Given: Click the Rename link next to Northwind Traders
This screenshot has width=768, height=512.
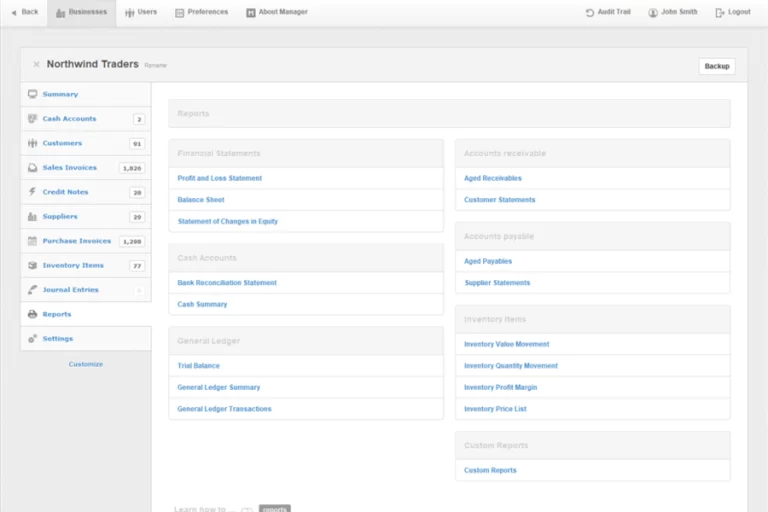Looking at the screenshot, I should coord(156,65).
